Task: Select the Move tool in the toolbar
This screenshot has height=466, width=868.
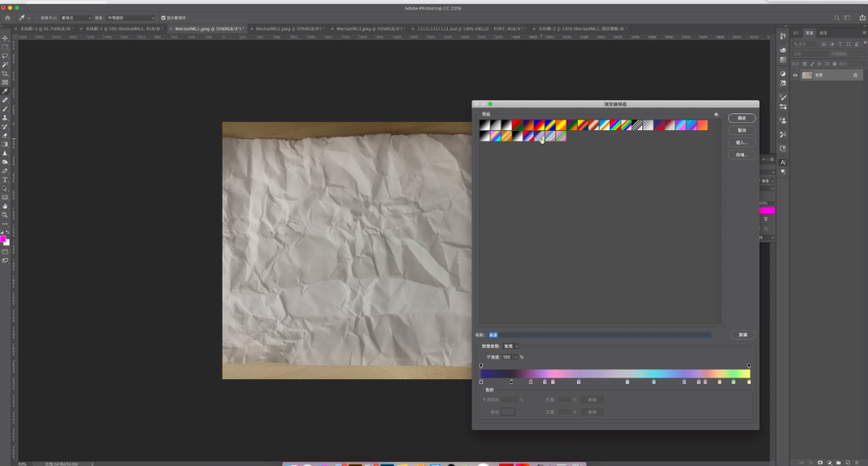Action: click(x=5, y=38)
